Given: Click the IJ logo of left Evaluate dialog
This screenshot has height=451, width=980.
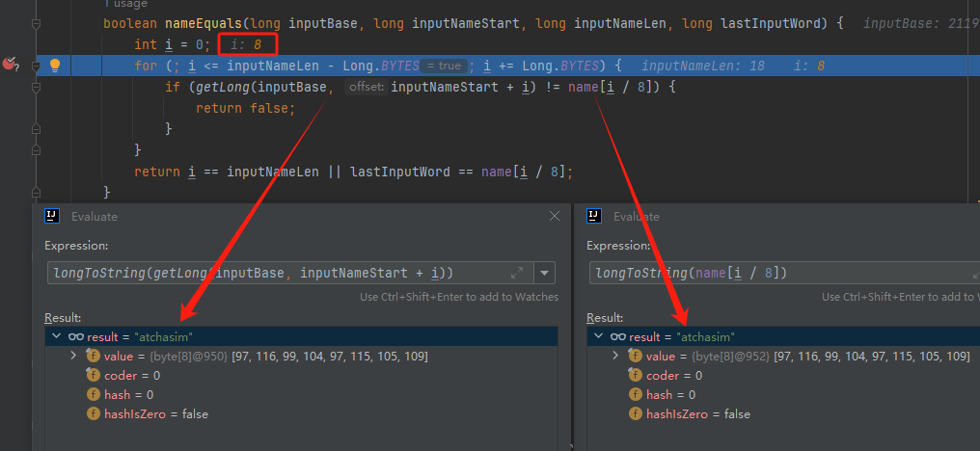Looking at the screenshot, I should 52,216.
